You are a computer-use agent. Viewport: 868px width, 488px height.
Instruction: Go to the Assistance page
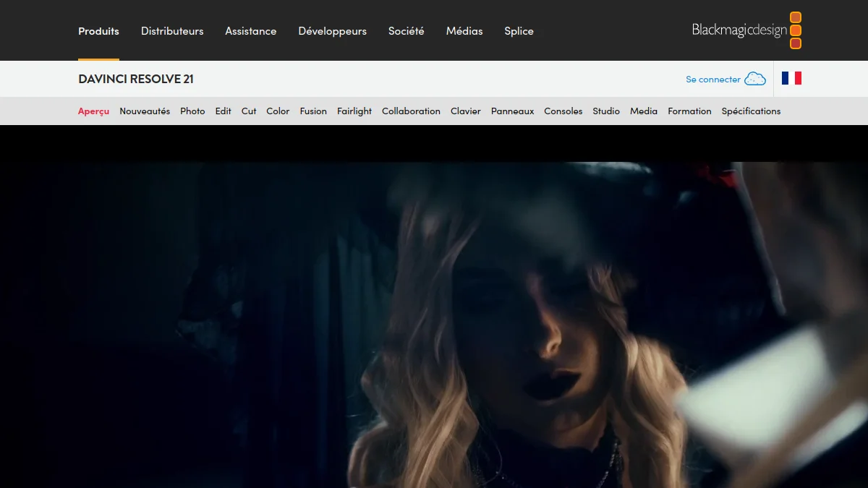(251, 31)
